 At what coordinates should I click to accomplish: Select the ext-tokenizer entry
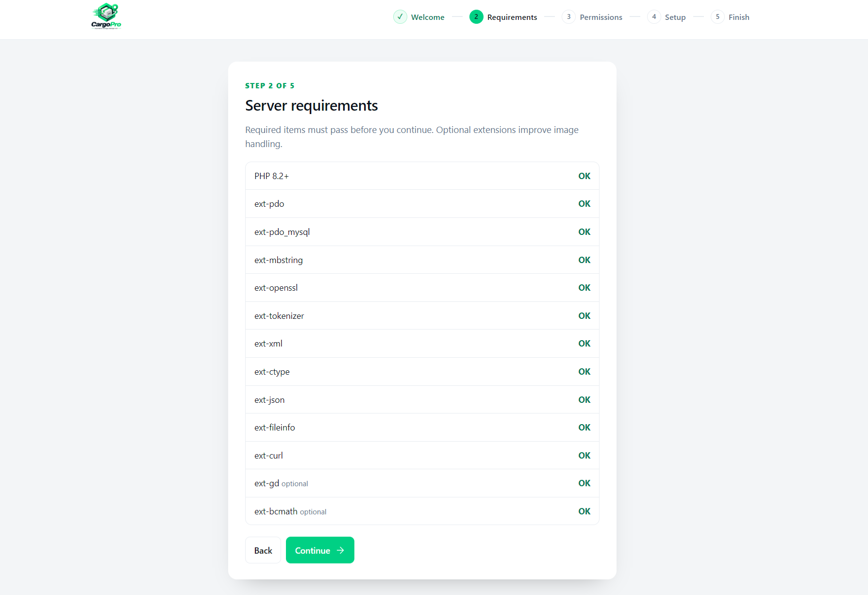click(422, 316)
